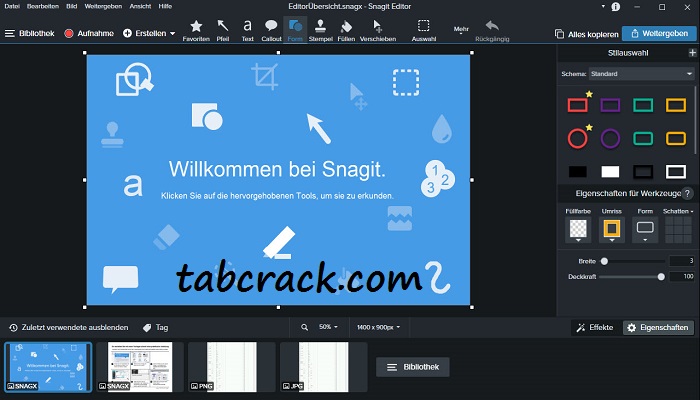Expand the Schatten shadow options
This screenshot has height=400, width=700.
pos(678,211)
